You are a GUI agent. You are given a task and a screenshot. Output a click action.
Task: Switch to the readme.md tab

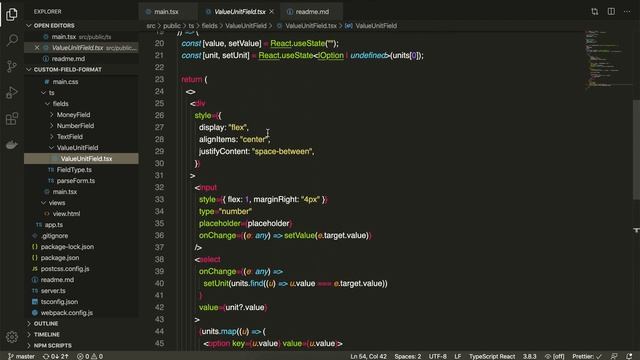(312, 12)
